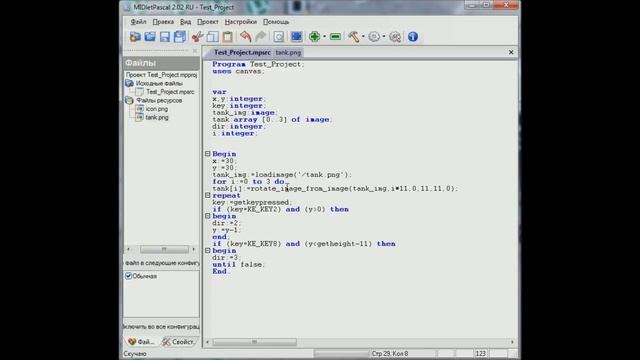Open the Файл menu
The width and height of the screenshot is (640, 360).
(138, 22)
